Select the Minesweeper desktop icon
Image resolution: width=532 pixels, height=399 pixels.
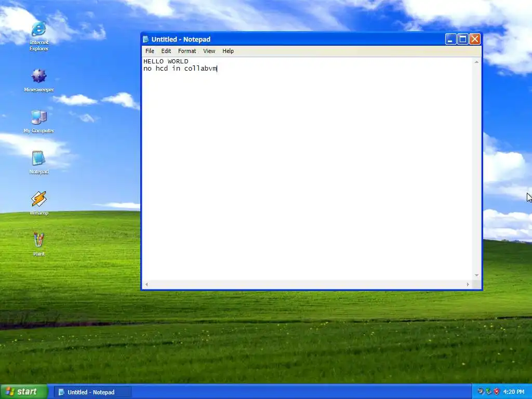coord(38,80)
